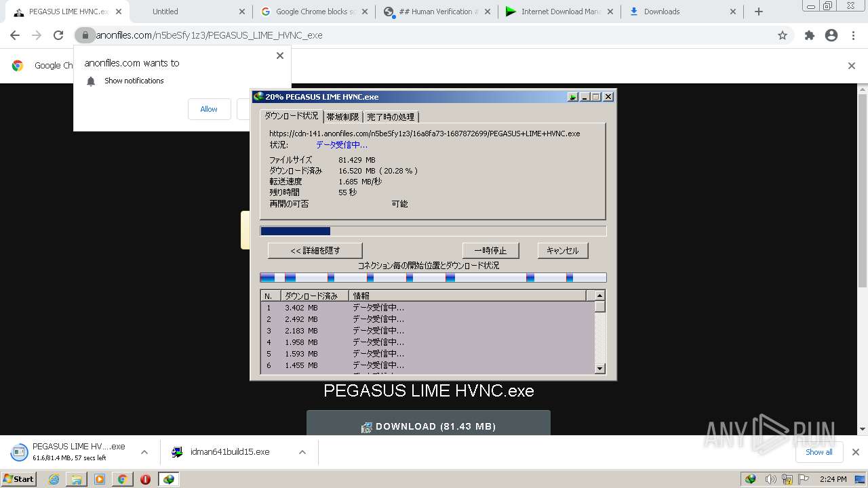Click the IDM overall download progress bar
The width and height of the screenshot is (868, 488).
tap(433, 231)
